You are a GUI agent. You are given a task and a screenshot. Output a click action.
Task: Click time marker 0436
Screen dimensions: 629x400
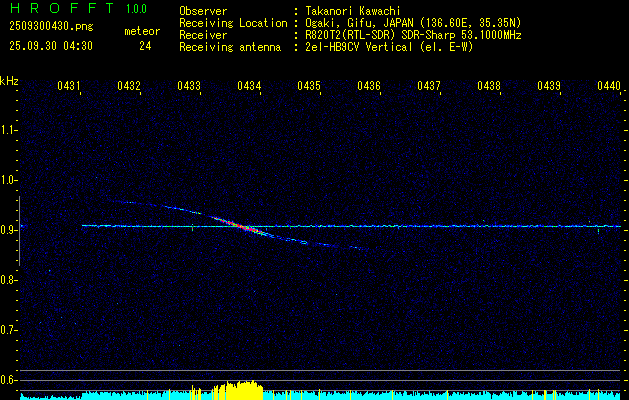point(369,86)
